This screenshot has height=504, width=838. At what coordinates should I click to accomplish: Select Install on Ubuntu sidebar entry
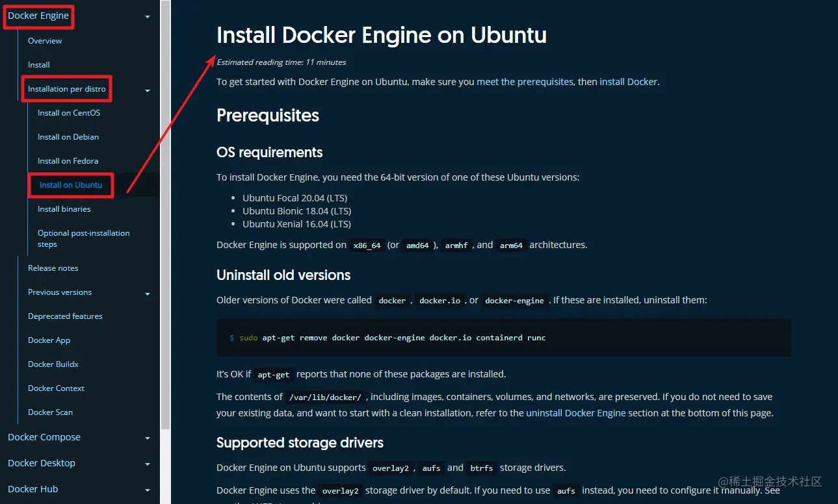pyautogui.click(x=71, y=185)
